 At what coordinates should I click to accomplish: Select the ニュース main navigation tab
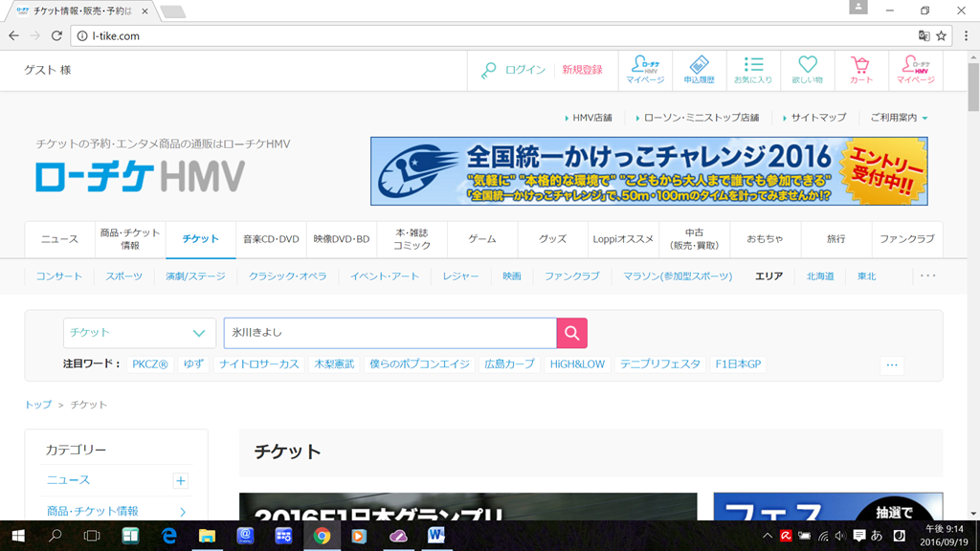[x=60, y=238]
